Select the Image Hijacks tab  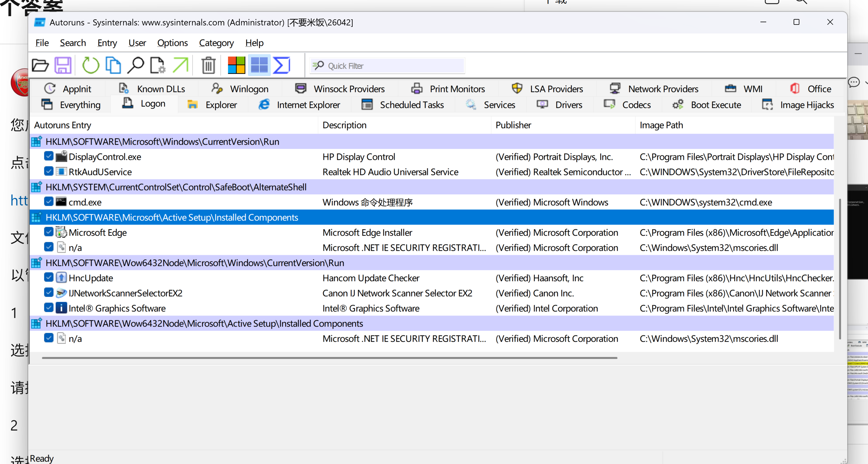798,105
